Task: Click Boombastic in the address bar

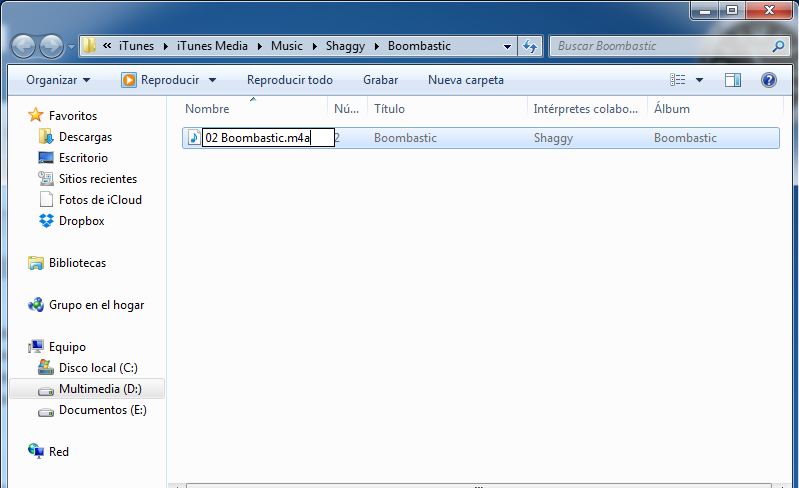Action: point(419,46)
